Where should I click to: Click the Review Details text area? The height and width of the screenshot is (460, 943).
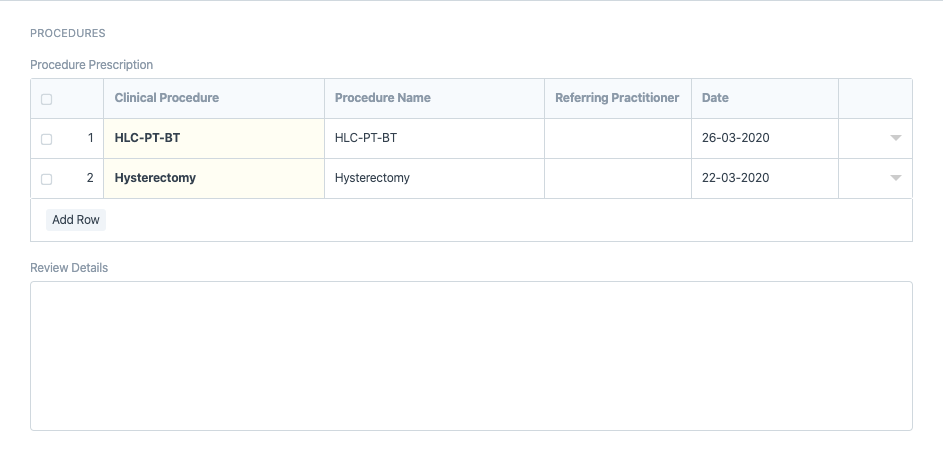tap(471, 355)
